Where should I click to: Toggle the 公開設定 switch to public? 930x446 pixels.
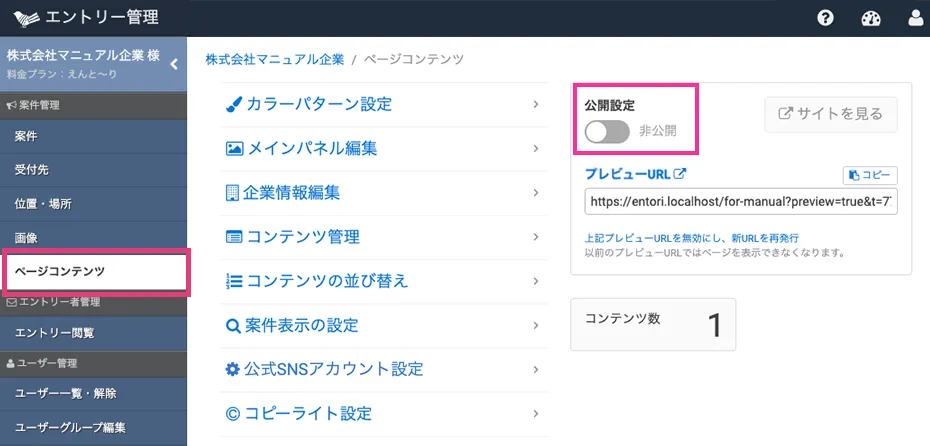coord(607,132)
